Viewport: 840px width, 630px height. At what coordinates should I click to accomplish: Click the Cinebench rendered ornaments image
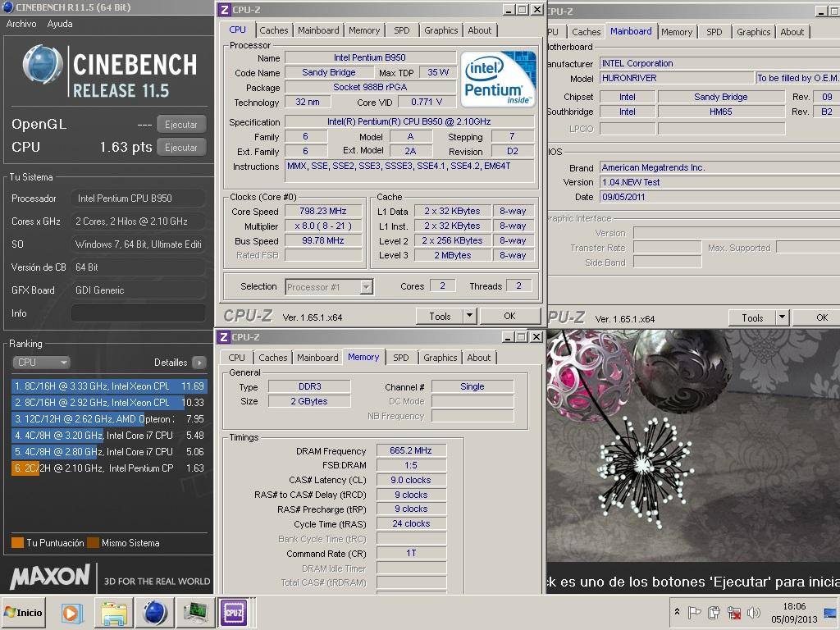(693, 445)
